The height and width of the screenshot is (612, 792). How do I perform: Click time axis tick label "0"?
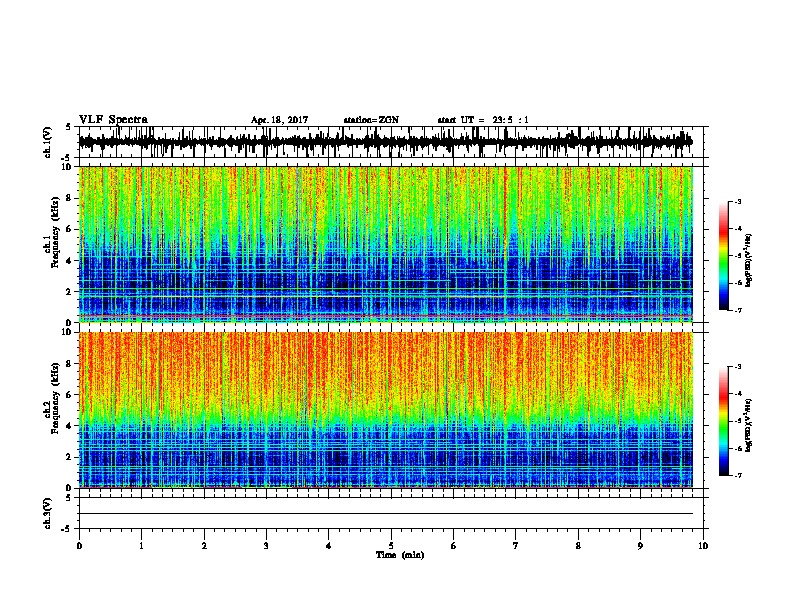click(x=79, y=546)
